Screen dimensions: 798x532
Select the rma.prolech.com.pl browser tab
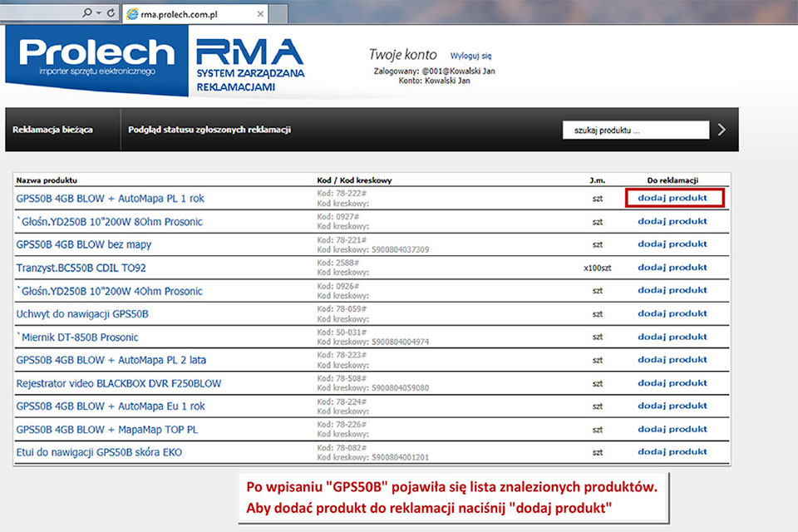coord(196,14)
